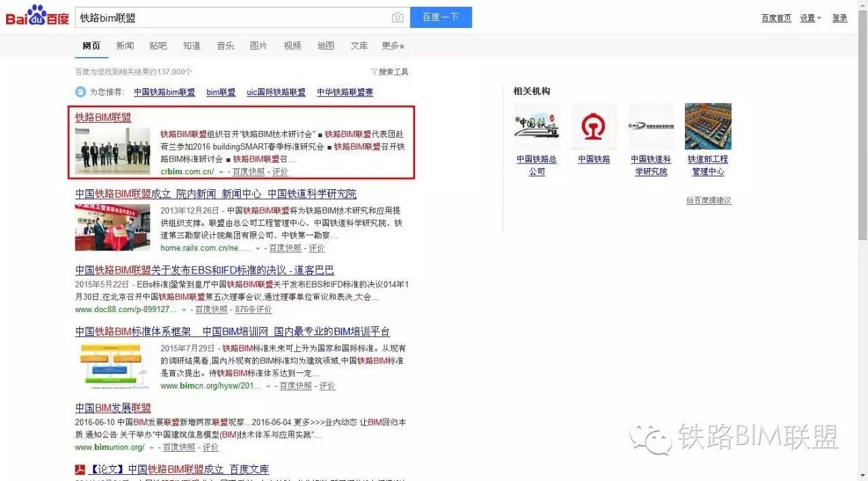Click the PDF icon beside 【论文】 result
Screen dimensions: 868x481
[x=80, y=469]
